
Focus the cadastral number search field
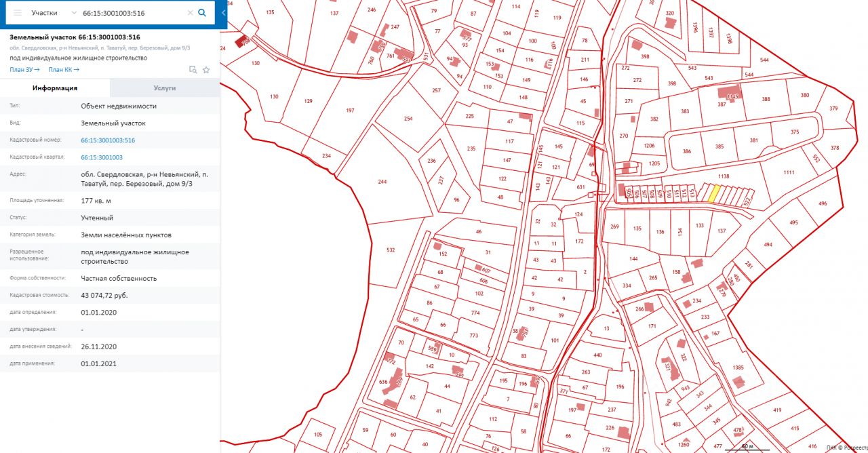click(x=132, y=13)
